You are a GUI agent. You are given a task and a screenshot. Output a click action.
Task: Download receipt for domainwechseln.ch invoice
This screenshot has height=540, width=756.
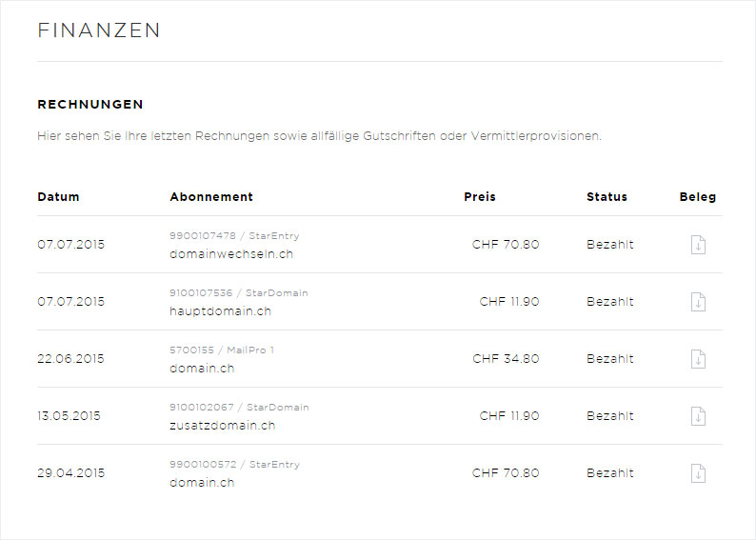(x=698, y=245)
